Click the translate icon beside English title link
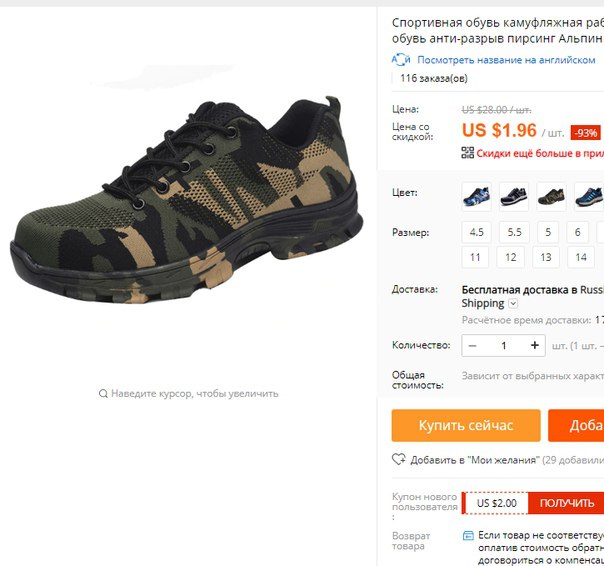 401,60
